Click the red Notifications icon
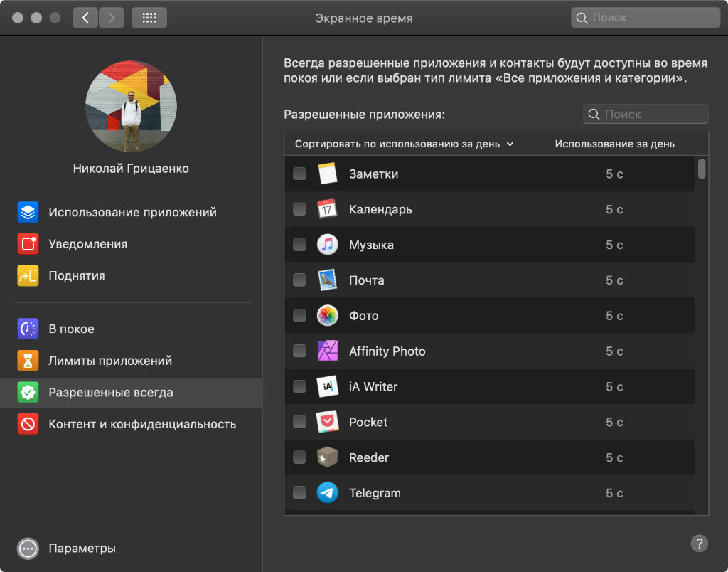 [x=28, y=244]
